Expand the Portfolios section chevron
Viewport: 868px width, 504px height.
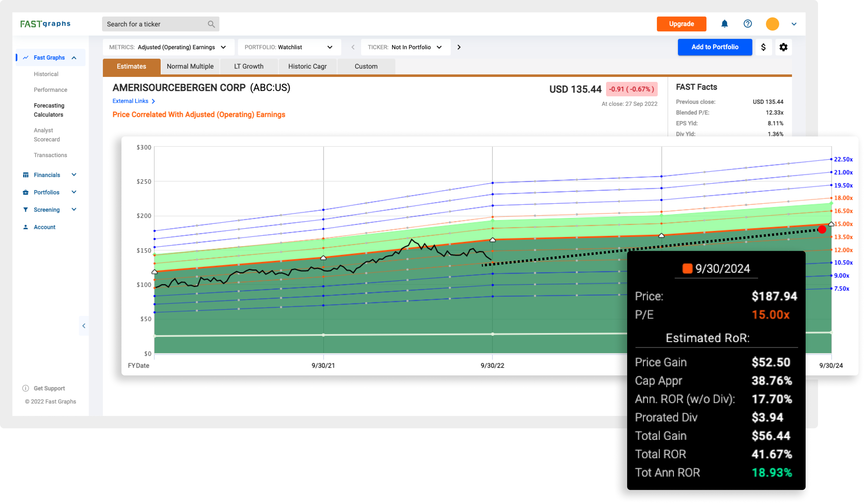click(74, 192)
